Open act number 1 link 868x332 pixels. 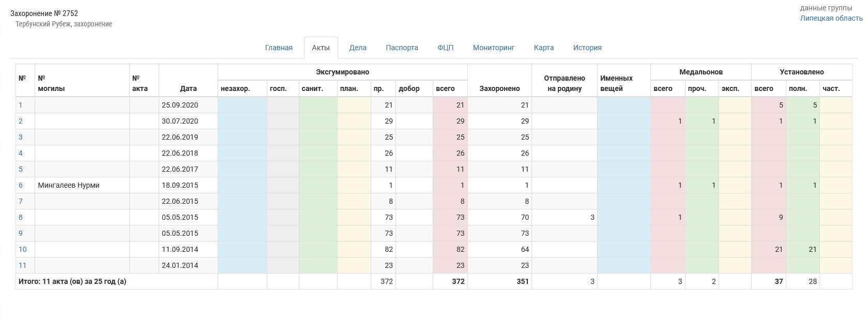[21, 105]
